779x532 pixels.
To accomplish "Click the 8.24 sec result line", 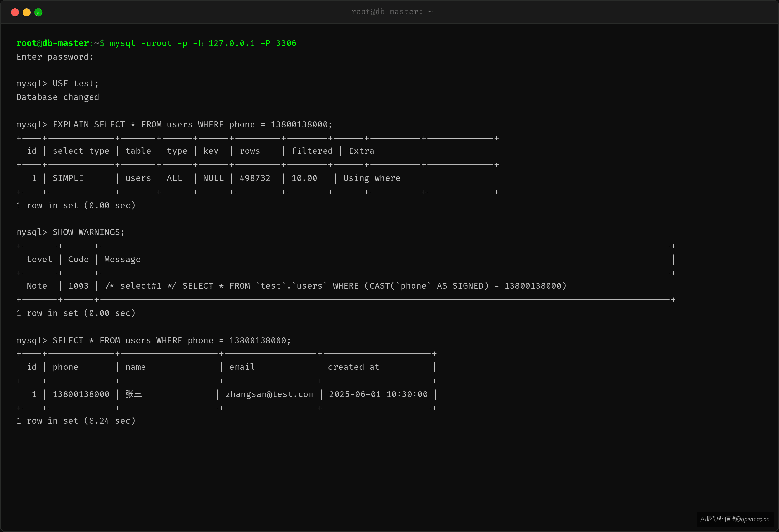I will (76, 421).
